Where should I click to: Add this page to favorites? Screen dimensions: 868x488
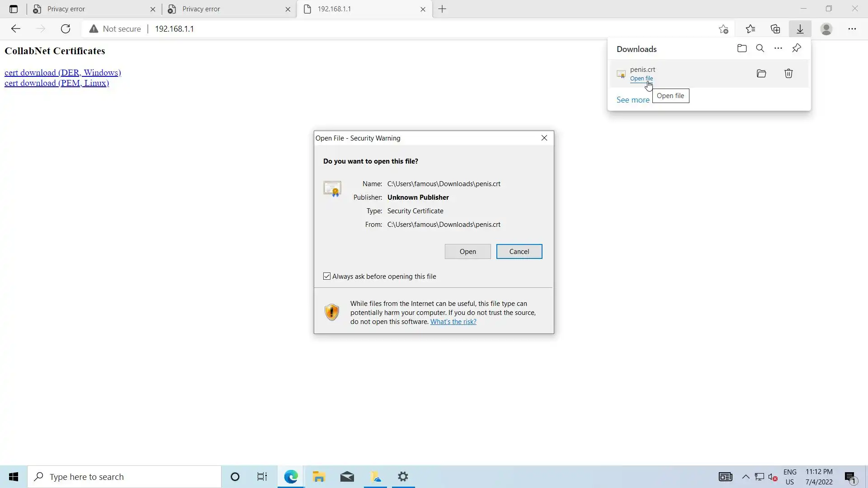[x=723, y=29]
